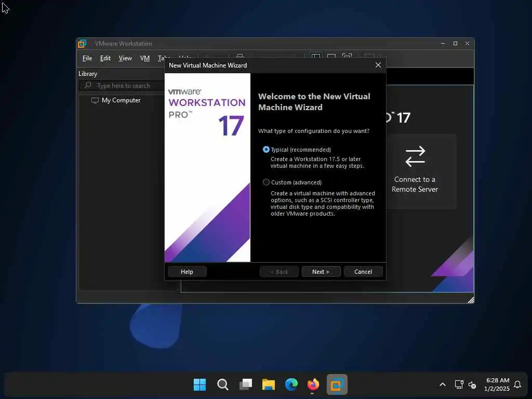Expand the hidden system tray icons
Viewport: 532px width, 399px height.
click(443, 384)
